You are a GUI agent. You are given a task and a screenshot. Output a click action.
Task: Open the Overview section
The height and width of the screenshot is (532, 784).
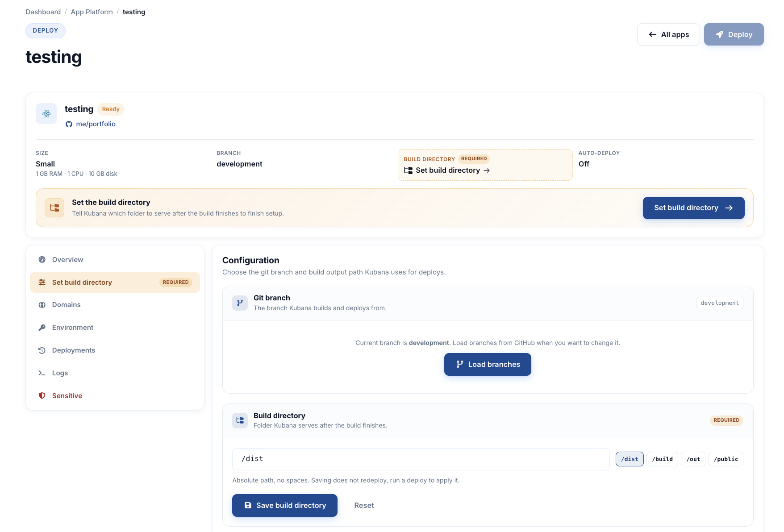click(x=115, y=260)
